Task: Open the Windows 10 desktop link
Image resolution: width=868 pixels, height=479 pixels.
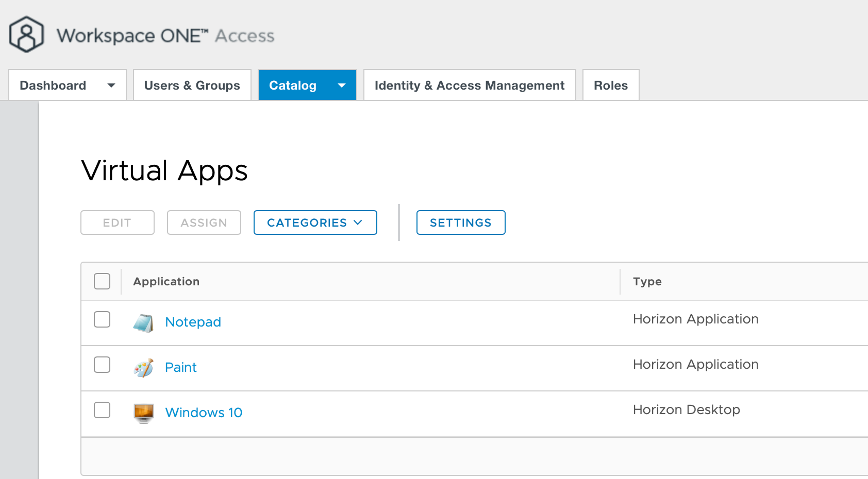Action: (x=204, y=413)
